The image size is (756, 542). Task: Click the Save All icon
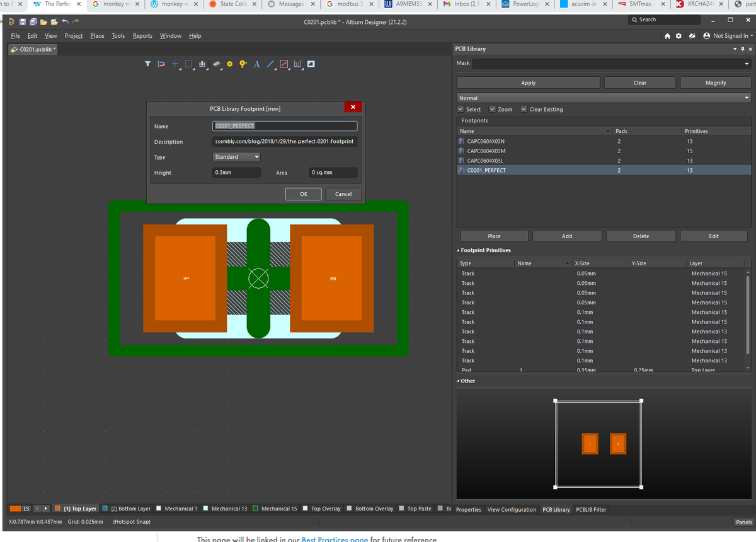tap(33, 22)
